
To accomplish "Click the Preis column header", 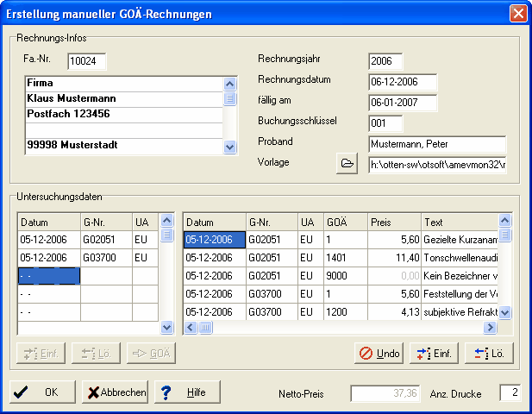I will click(x=394, y=223).
